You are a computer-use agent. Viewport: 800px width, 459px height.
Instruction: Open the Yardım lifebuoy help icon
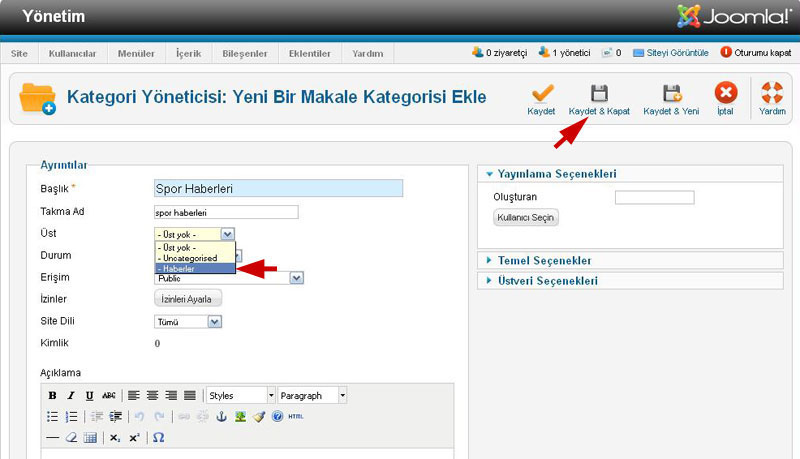pos(772,93)
